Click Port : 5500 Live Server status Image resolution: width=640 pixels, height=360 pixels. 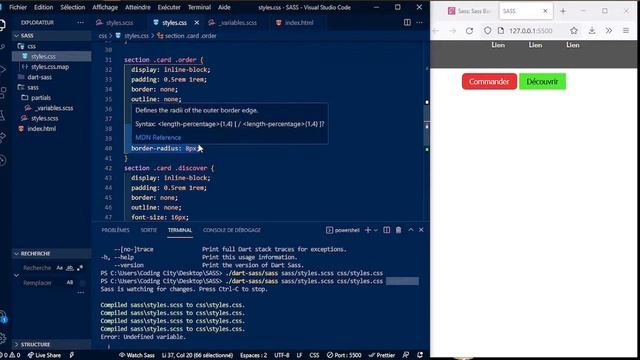(344, 355)
